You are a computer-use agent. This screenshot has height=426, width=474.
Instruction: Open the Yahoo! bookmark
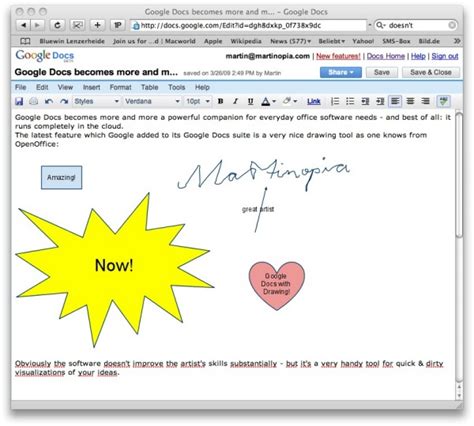(x=363, y=41)
